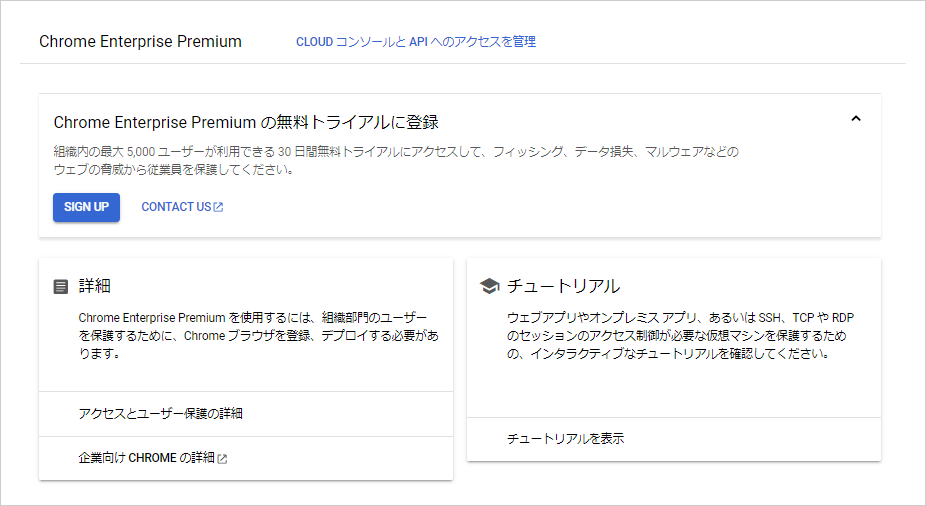Screen dimensions: 926x506
Task: Click the graduation cap チュートリアル icon
Action: click(489, 286)
